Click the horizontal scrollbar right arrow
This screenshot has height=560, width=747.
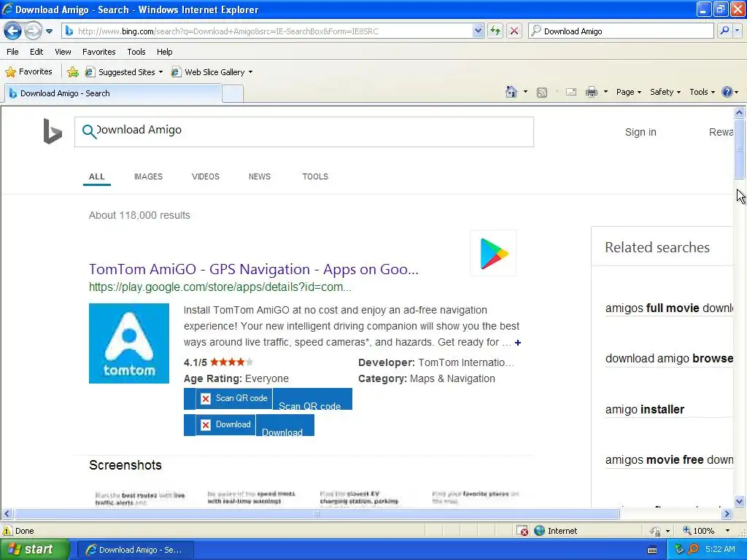(x=727, y=514)
